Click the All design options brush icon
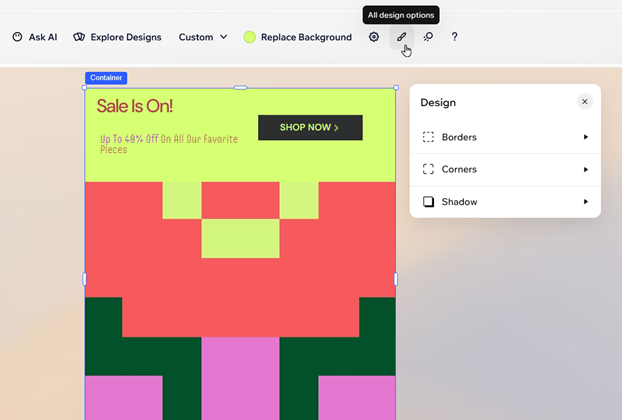Viewport: 622px width, 420px height. pyautogui.click(x=401, y=37)
